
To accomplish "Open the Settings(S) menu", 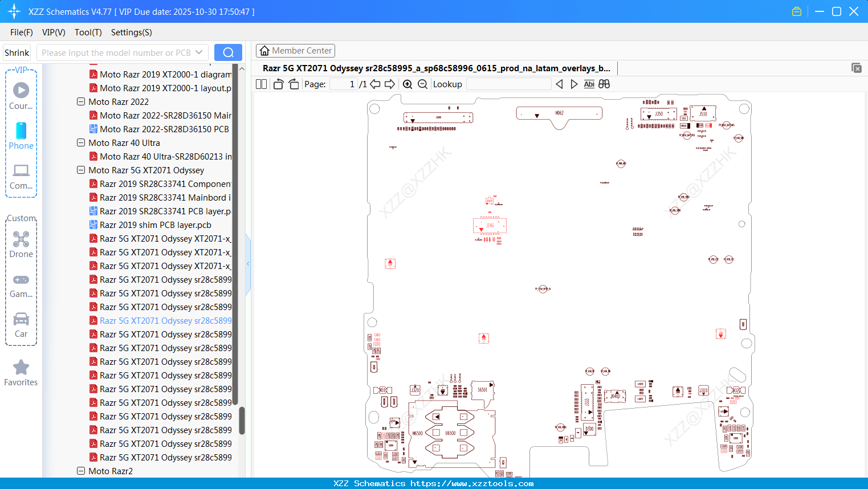I will (x=132, y=32).
